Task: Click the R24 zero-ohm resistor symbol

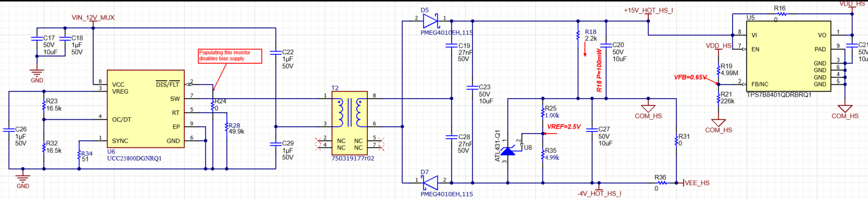Action: tap(213, 105)
